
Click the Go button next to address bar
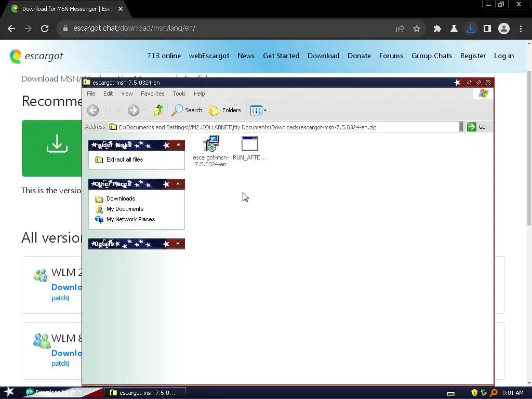(x=477, y=127)
